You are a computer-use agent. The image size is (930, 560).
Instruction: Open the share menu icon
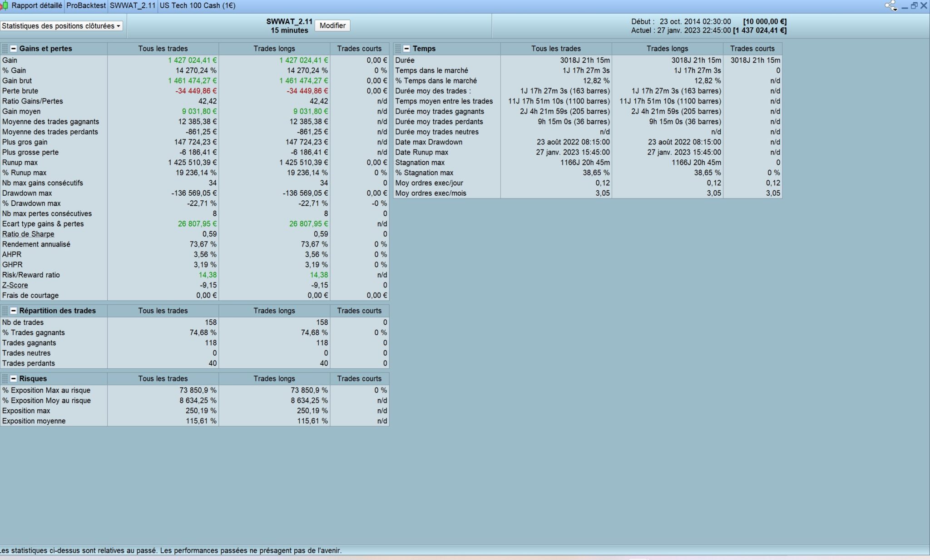click(x=890, y=6)
